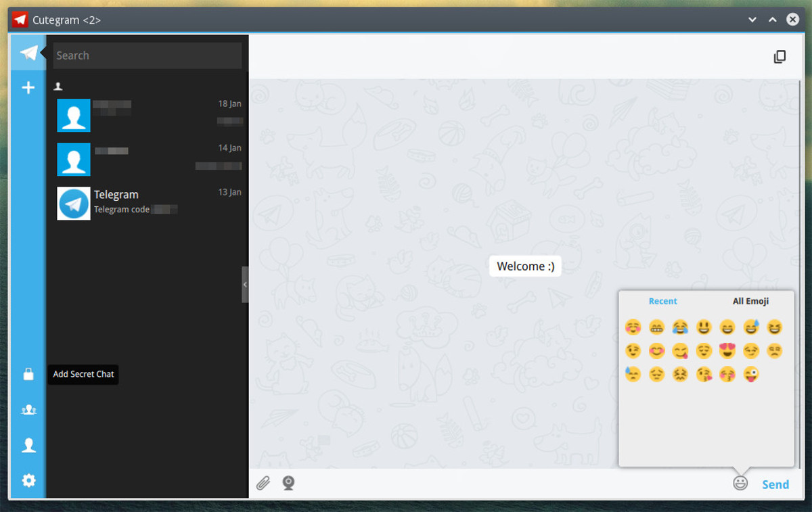Click the Send button

[x=775, y=484]
